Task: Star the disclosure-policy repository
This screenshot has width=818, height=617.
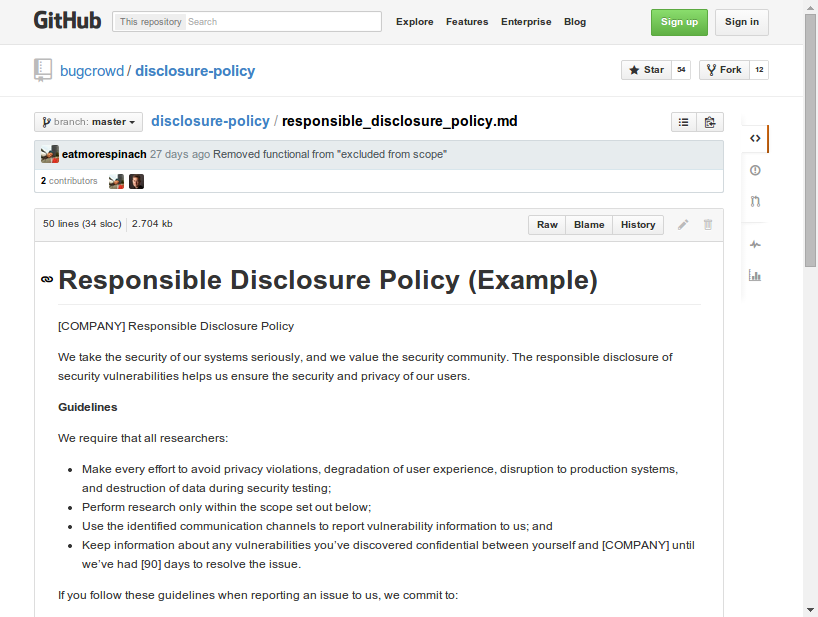Action: click(x=646, y=70)
